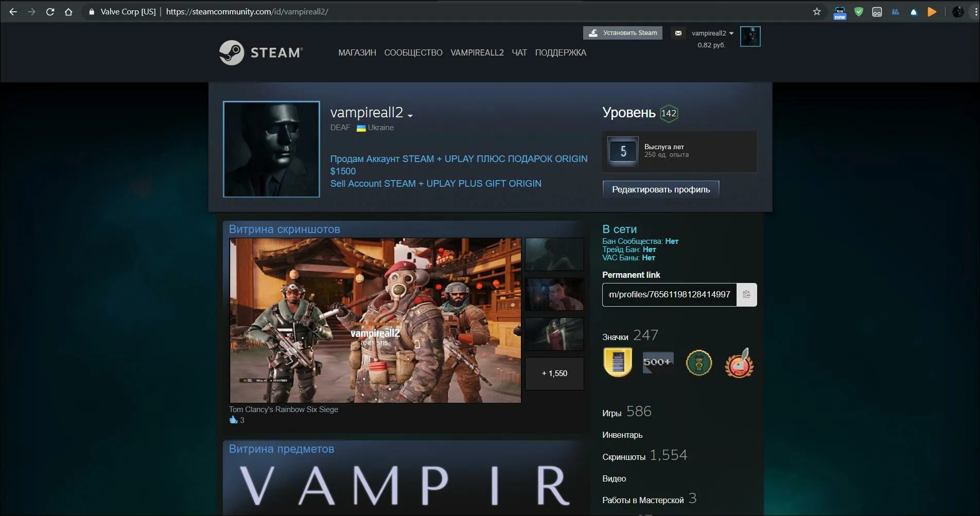Viewport: 980px width, 516px height.
Task: Open + 1,550 more screenshots tile
Action: pos(554,373)
